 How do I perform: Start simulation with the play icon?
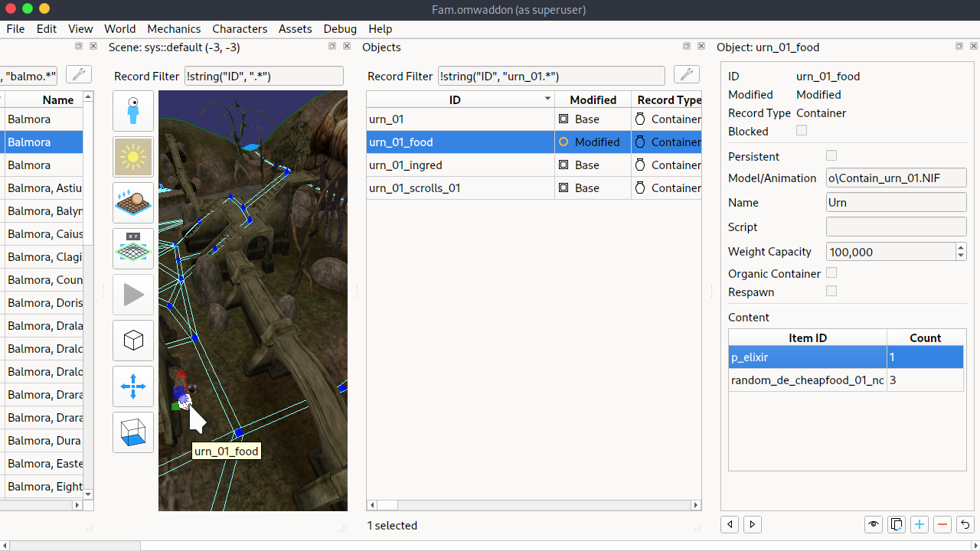[x=133, y=295]
